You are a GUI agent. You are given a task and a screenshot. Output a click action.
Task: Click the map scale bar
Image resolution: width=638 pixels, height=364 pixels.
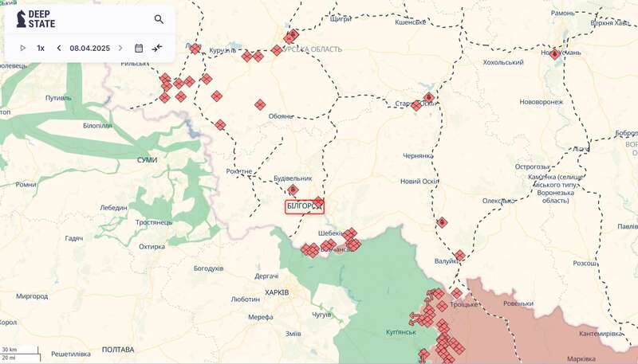pos(20,354)
